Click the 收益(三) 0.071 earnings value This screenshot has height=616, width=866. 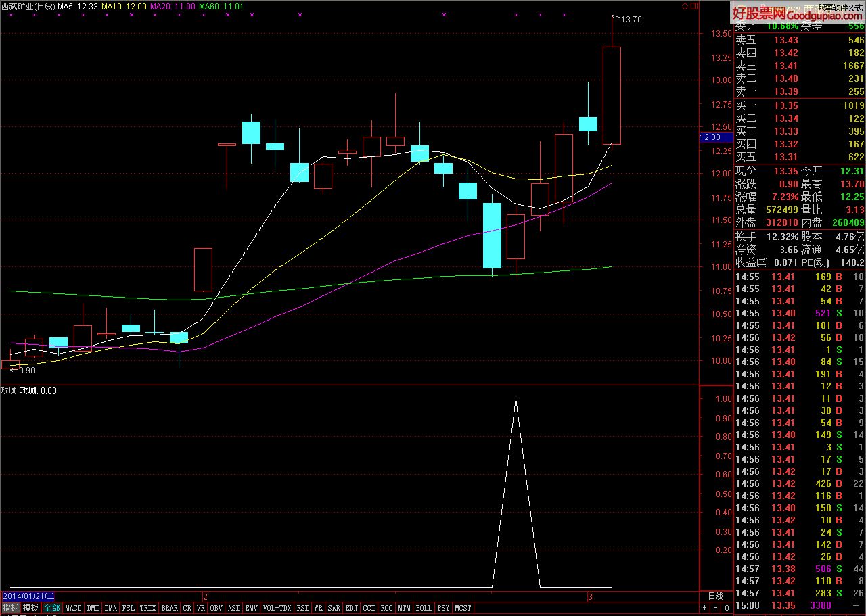785,262
